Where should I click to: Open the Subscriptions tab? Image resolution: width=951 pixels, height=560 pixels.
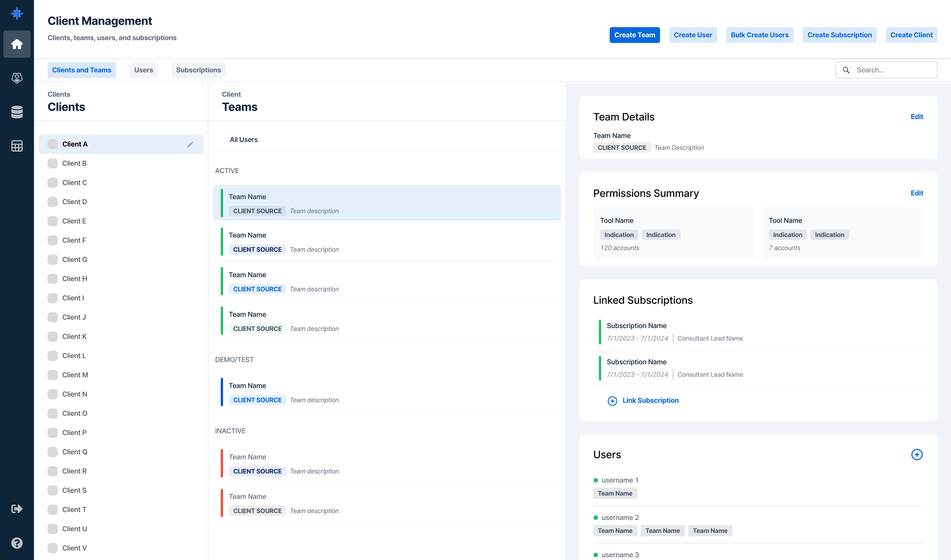tap(198, 70)
